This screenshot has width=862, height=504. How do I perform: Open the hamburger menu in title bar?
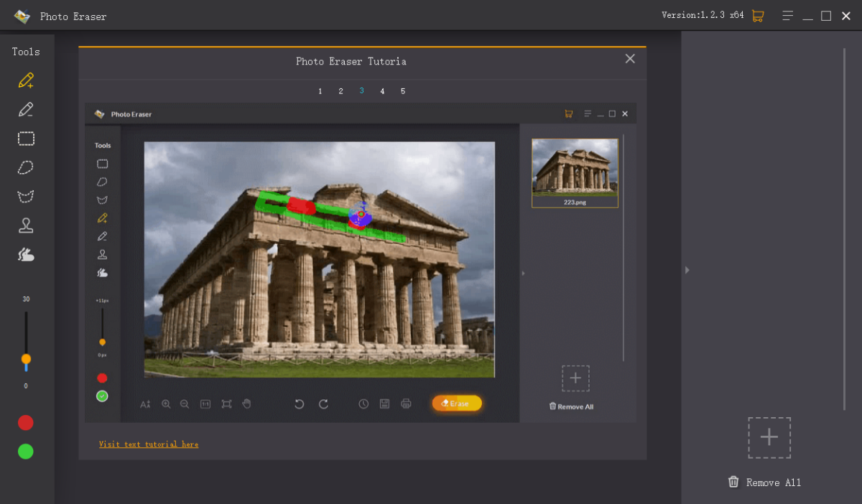(788, 16)
